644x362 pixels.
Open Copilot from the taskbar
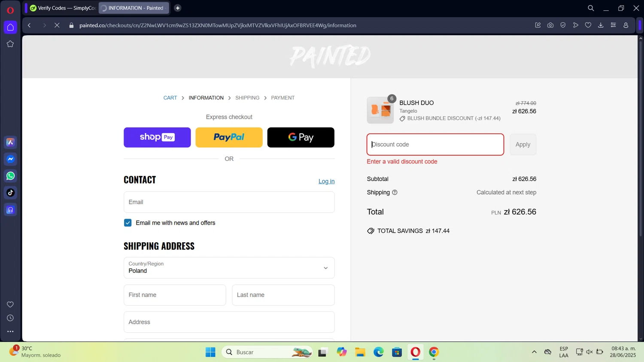(x=341, y=352)
